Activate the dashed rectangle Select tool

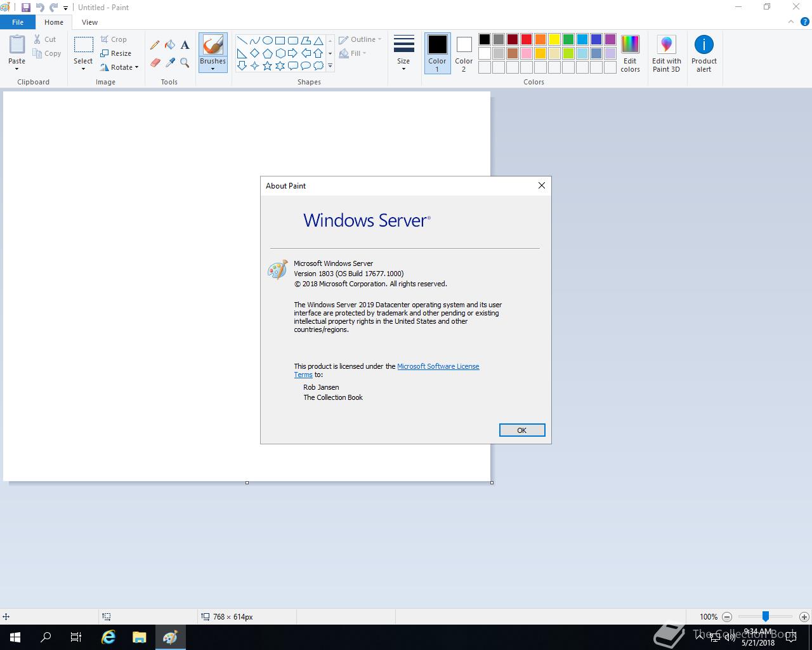[83, 44]
